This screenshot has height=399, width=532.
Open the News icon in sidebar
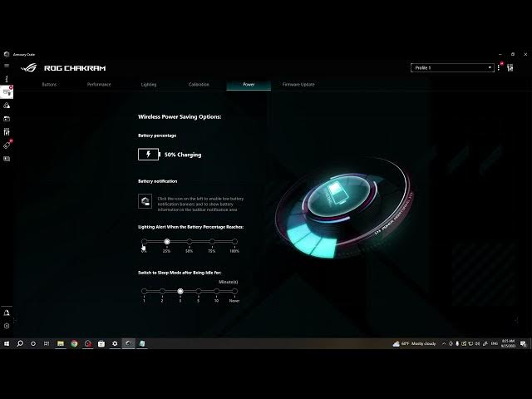click(7, 159)
